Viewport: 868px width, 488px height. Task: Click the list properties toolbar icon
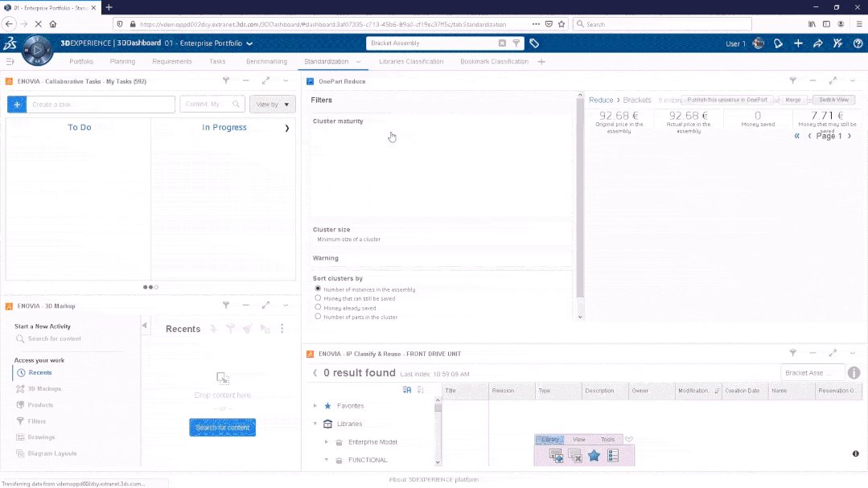click(613, 456)
